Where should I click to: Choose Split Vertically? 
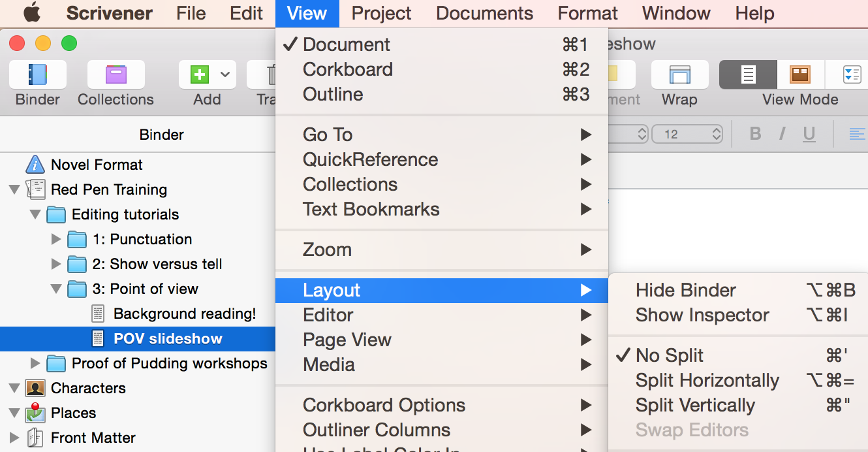(738, 405)
